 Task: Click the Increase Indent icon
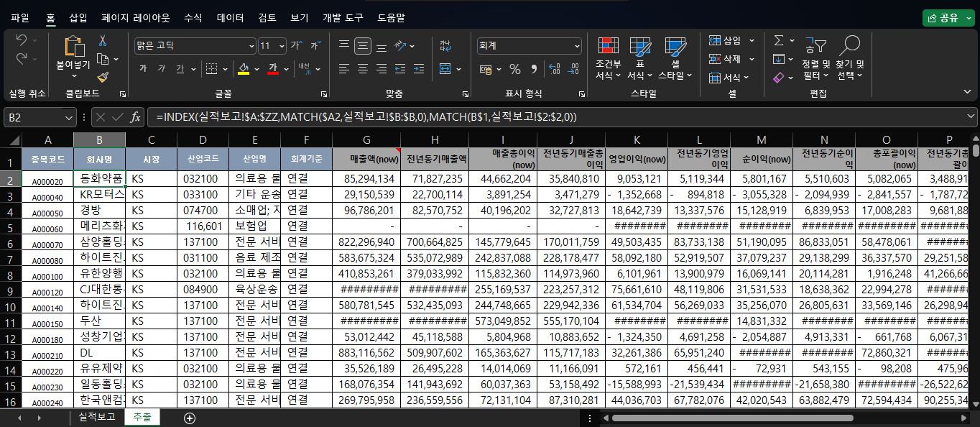tap(420, 69)
